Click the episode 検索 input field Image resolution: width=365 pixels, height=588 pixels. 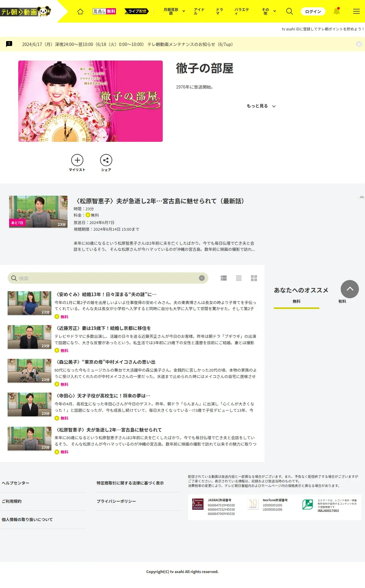click(108, 278)
